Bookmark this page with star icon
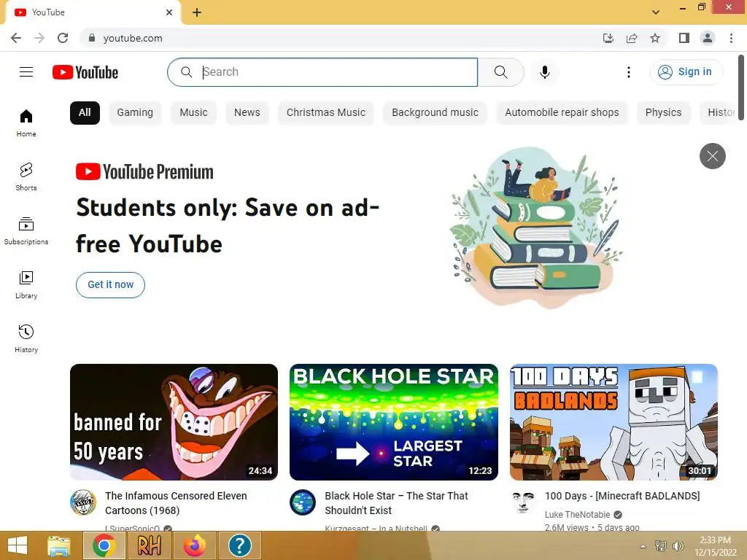Image resolution: width=747 pixels, height=560 pixels. coord(655,38)
